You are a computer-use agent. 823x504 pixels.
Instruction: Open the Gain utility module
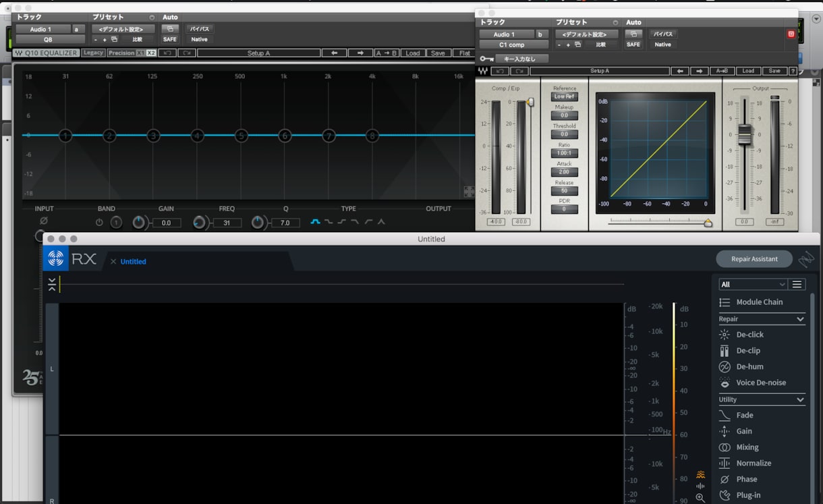(x=744, y=431)
